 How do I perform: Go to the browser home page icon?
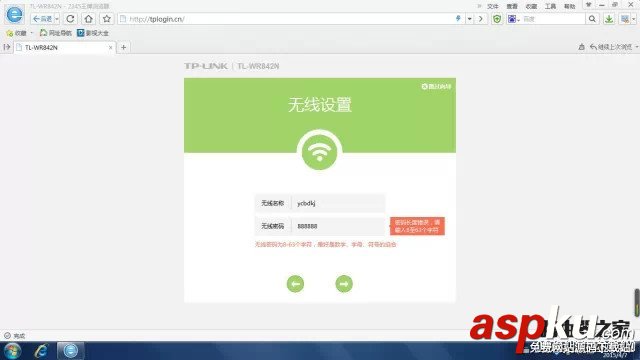(89, 19)
